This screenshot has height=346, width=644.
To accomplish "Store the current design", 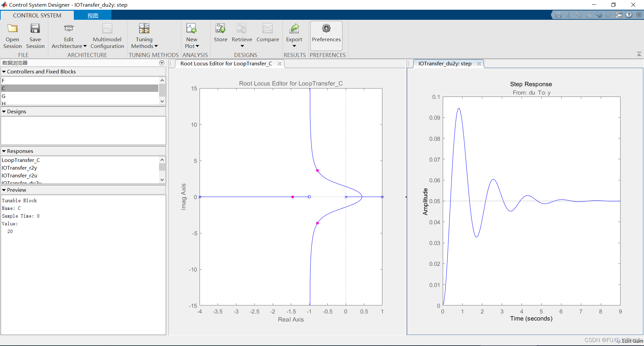I will 220,33.
